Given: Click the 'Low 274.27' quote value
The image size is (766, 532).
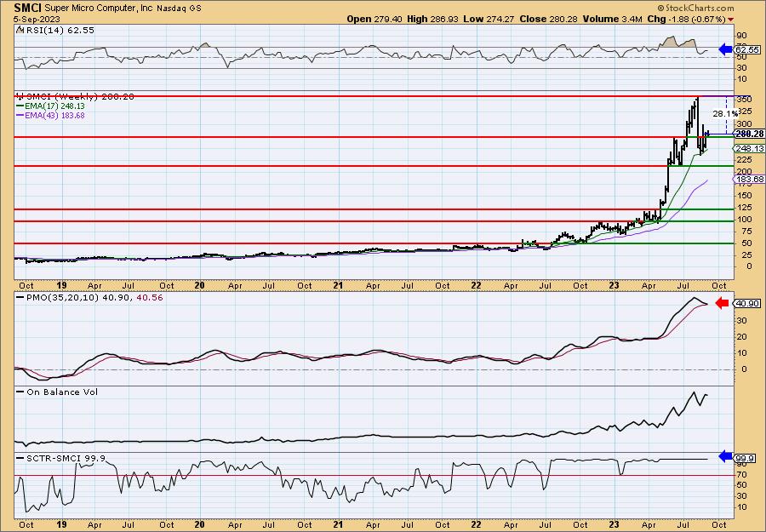Looking at the screenshot, I should (490, 19).
